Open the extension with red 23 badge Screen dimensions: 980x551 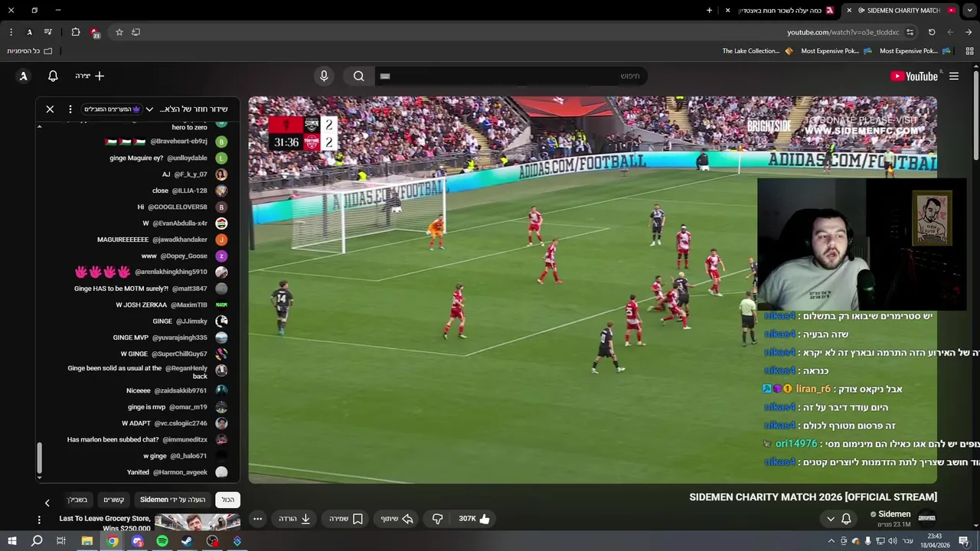coord(94,32)
